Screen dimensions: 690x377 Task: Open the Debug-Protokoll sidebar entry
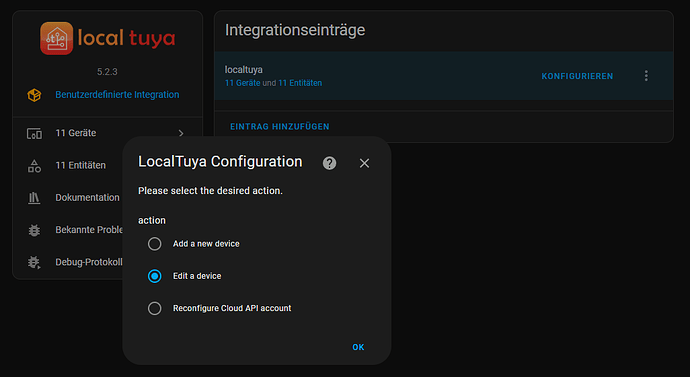coord(68,262)
